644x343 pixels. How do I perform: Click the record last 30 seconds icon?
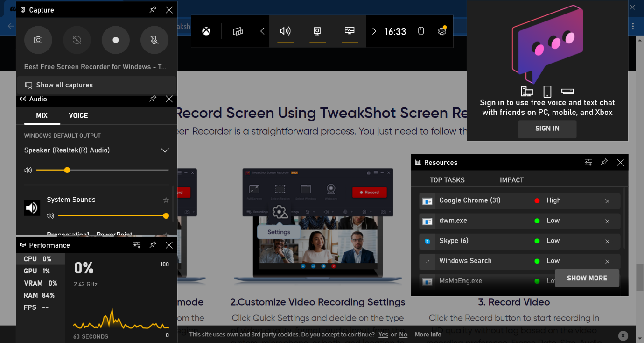tap(77, 40)
